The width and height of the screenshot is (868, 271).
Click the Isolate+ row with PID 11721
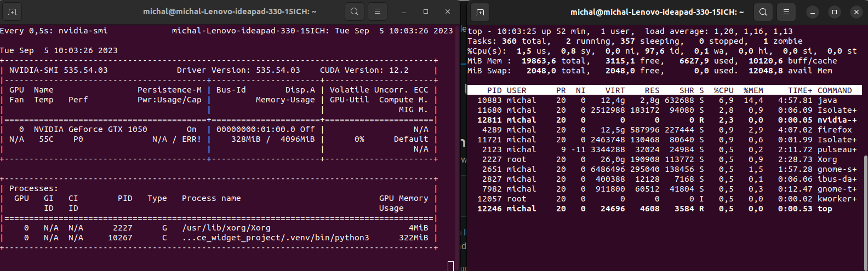coord(664,140)
